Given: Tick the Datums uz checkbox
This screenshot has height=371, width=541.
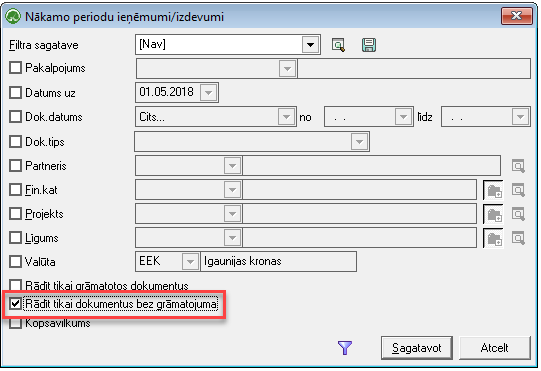Looking at the screenshot, I should (16, 92).
